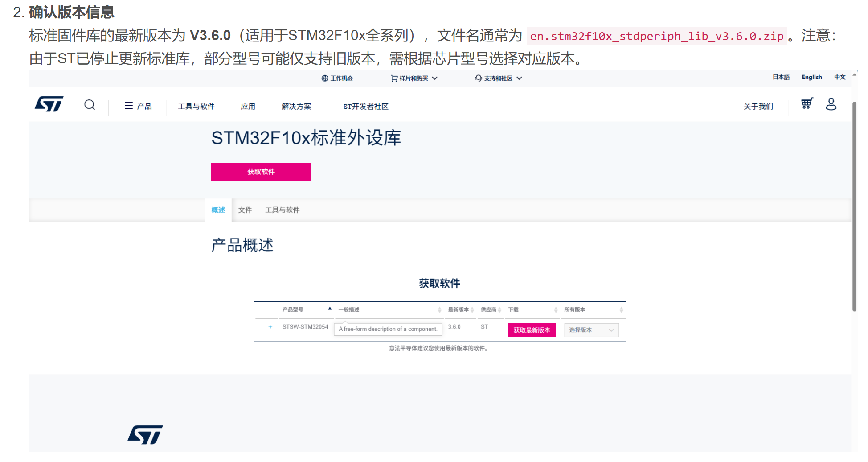Switch language to 中文
The height and width of the screenshot is (462, 868).
tap(839, 77)
